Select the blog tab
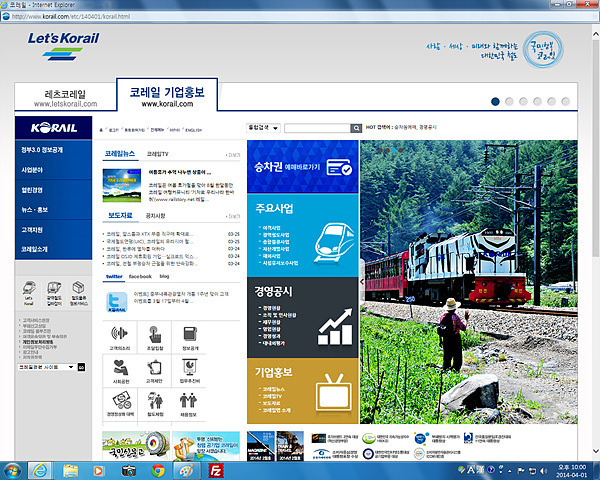The height and width of the screenshot is (480, 600). pos(164,276)
